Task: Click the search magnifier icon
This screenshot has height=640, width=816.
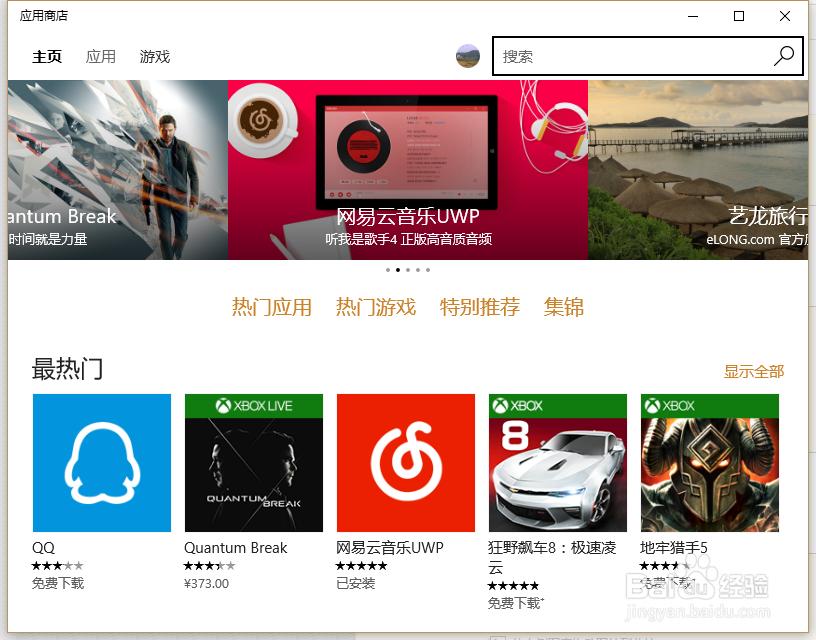Action: click(783, 56)
